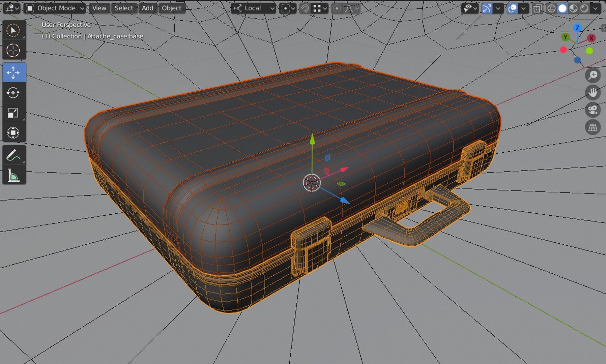
Task: Select the Annotate pencil tool
Action: [x=13, y=155]
